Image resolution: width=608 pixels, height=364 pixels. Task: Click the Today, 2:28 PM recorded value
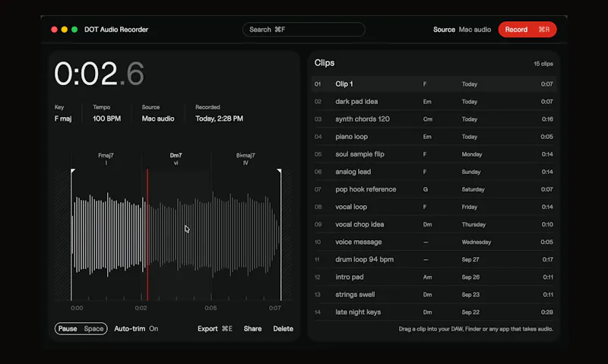tap(219, 119)
